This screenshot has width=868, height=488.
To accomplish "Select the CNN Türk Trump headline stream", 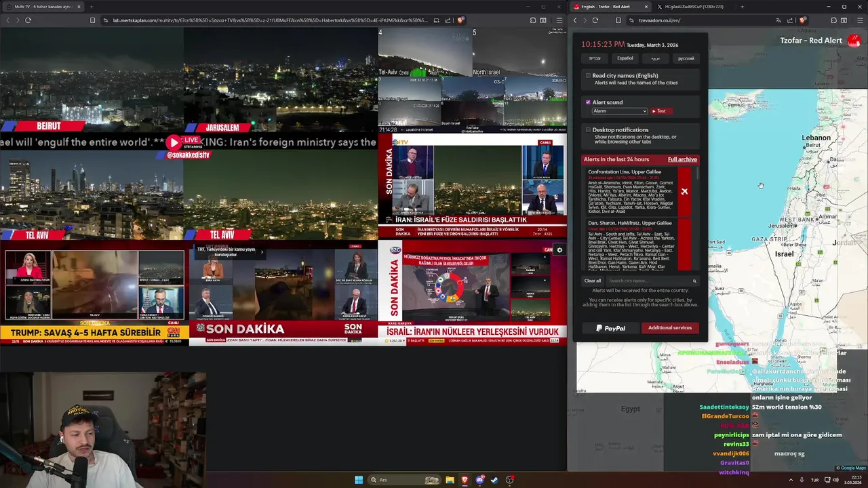I will click(x=94, y=293).
